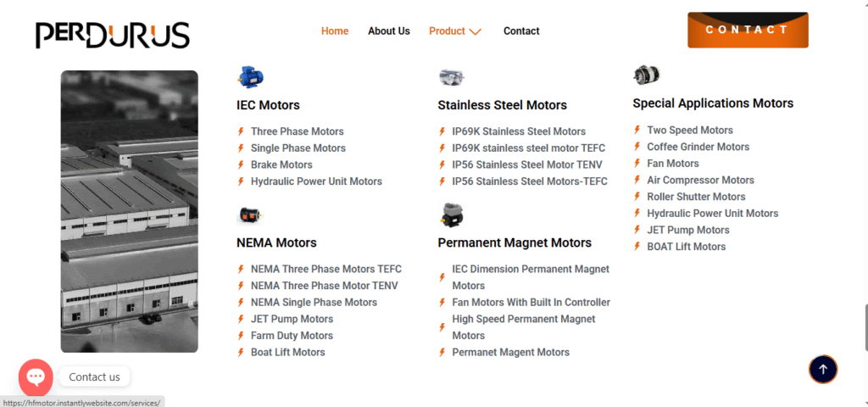Open Three Phase Motors link
Viewport: 868px width, 407px height.
(x=298, y=131)
